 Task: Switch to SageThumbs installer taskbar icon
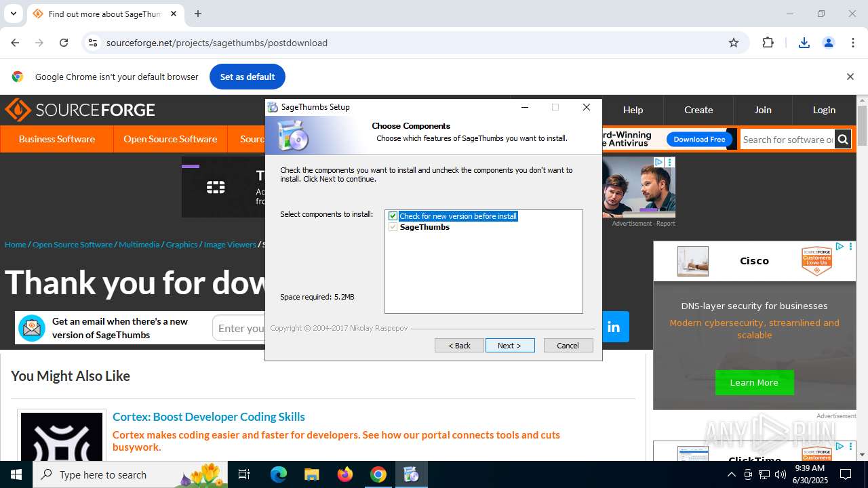click(x=412, y=474)
